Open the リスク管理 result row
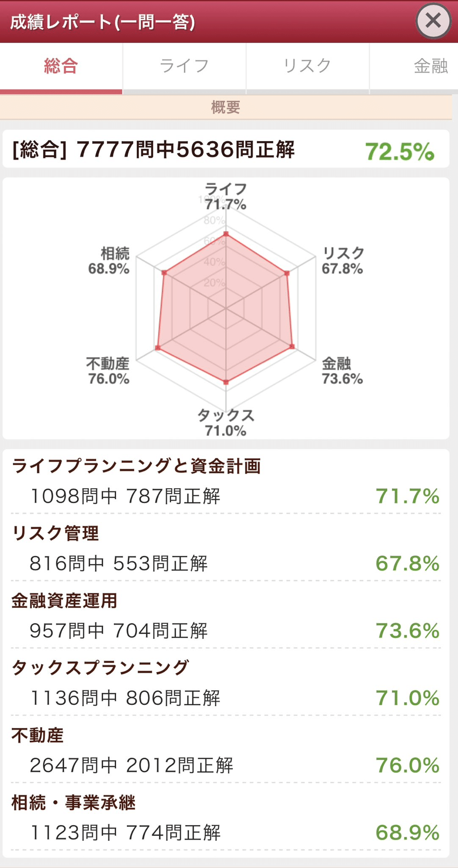458x868 pixels. pos(226,548)
